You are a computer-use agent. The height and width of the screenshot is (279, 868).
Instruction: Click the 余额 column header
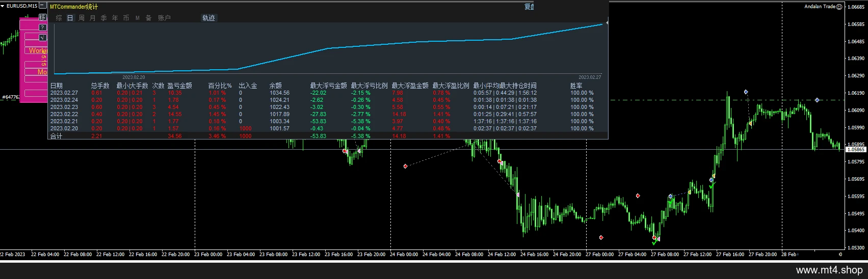[276, 86]
